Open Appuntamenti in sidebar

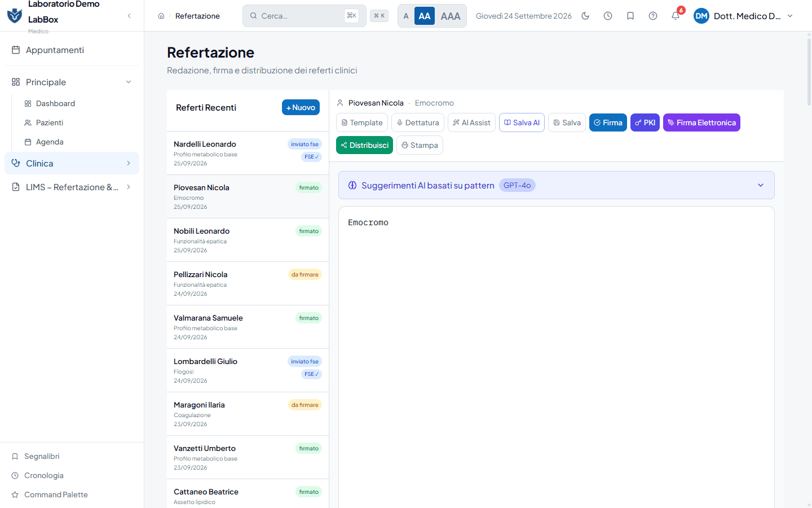(72, 50)
